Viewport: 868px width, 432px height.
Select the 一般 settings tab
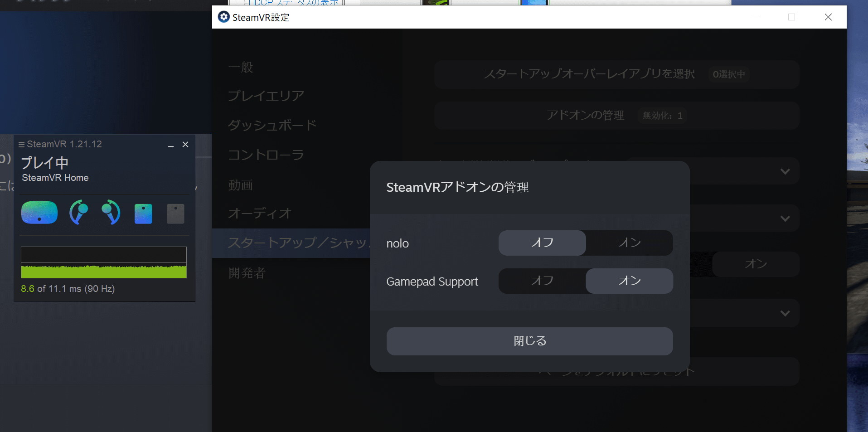click(x=241, y=68)
